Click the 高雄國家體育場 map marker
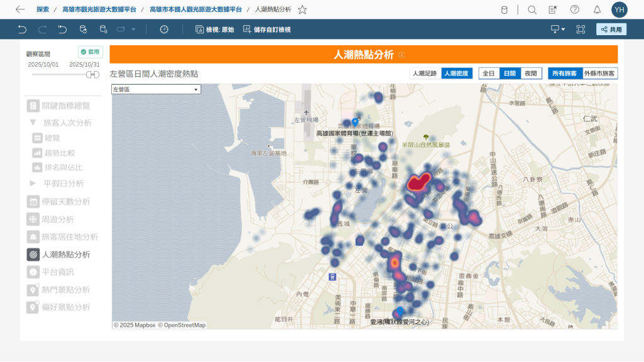The height and width of the screenshot is (362, 644). click(355, 121)
